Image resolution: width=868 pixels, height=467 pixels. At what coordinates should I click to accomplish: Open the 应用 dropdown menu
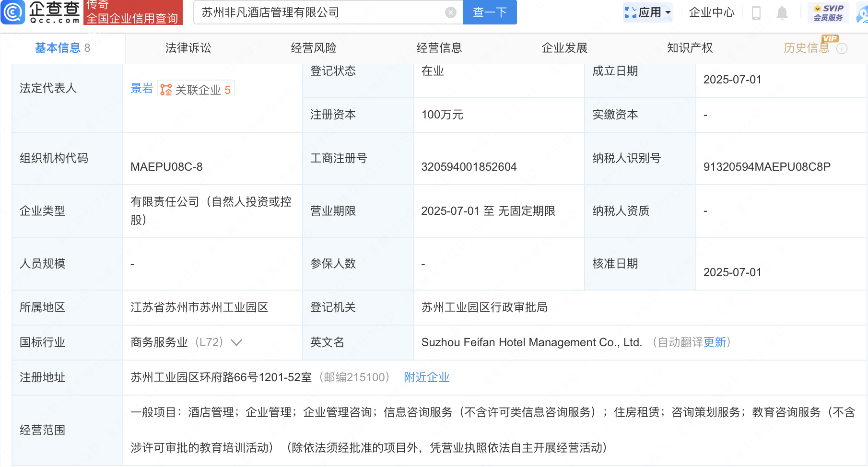[648, 12]
